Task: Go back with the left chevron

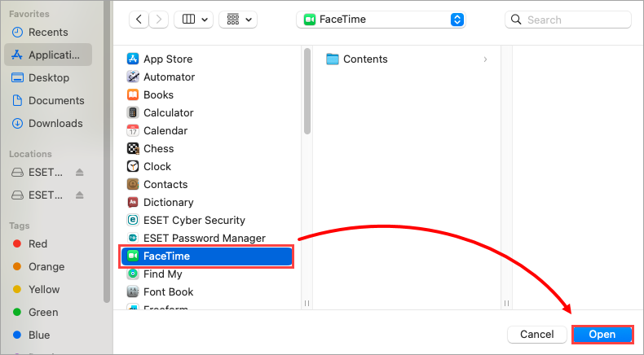Action: 139,20
